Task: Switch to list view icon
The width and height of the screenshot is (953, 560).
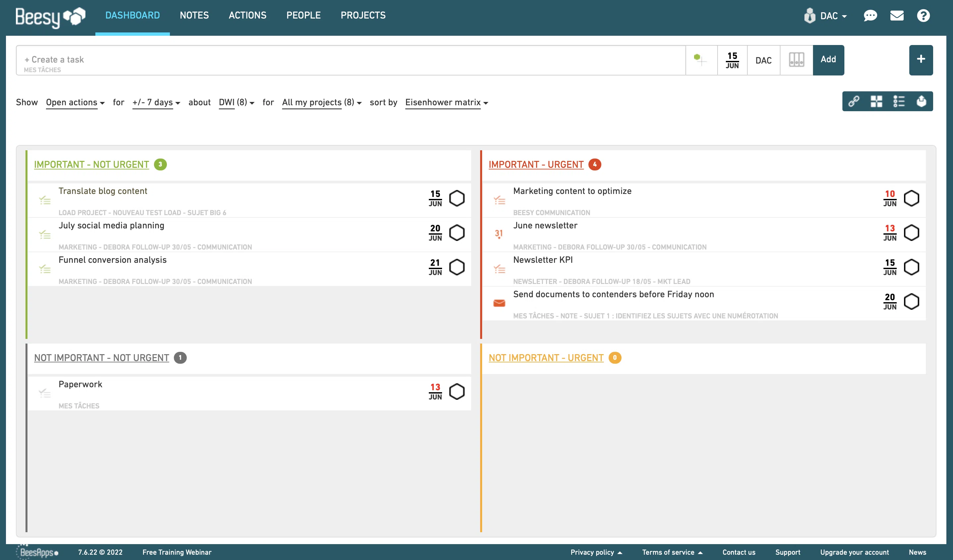Action: point(899,101)
